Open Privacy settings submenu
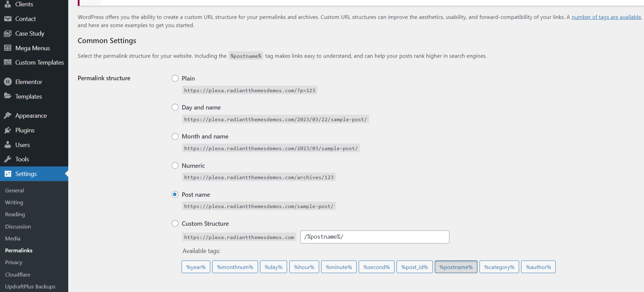Screen dimensions: 644x292 click(x=14, y=262)
